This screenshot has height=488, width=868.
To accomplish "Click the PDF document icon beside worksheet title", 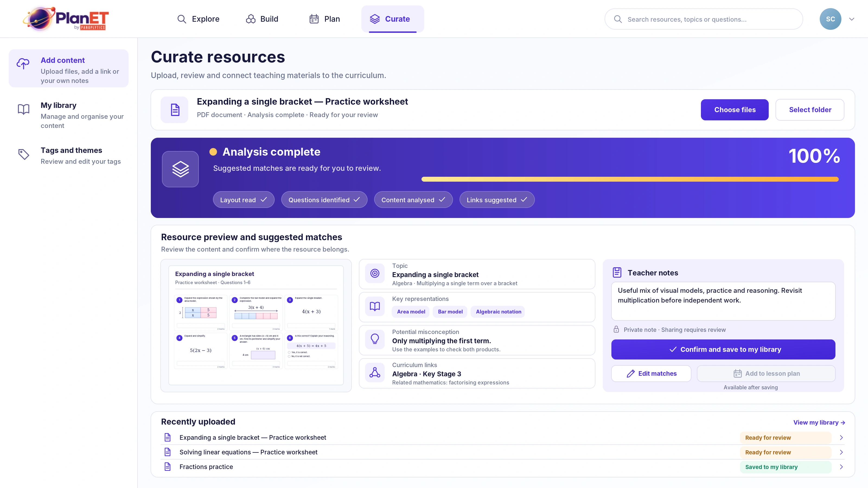I will (x=174, y=110).
